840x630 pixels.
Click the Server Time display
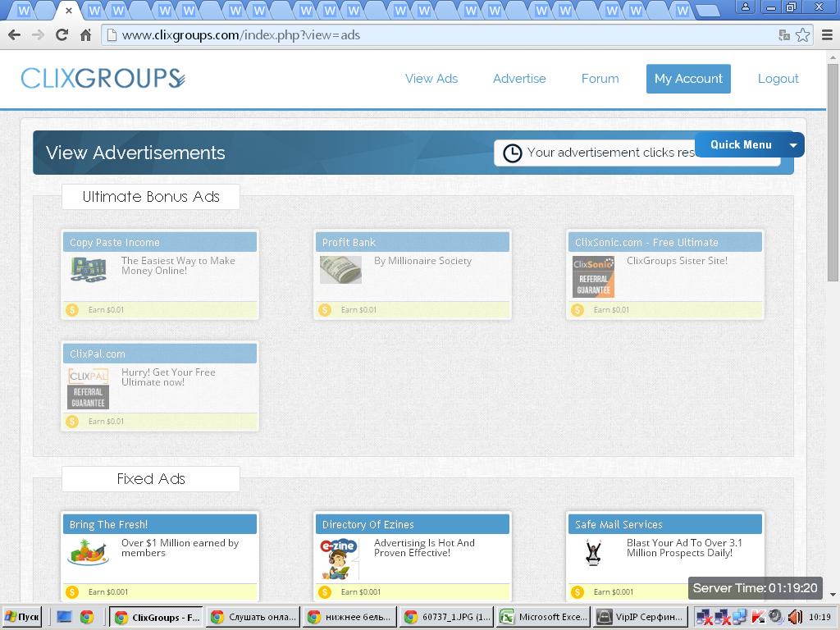click(x=755, y=588)
